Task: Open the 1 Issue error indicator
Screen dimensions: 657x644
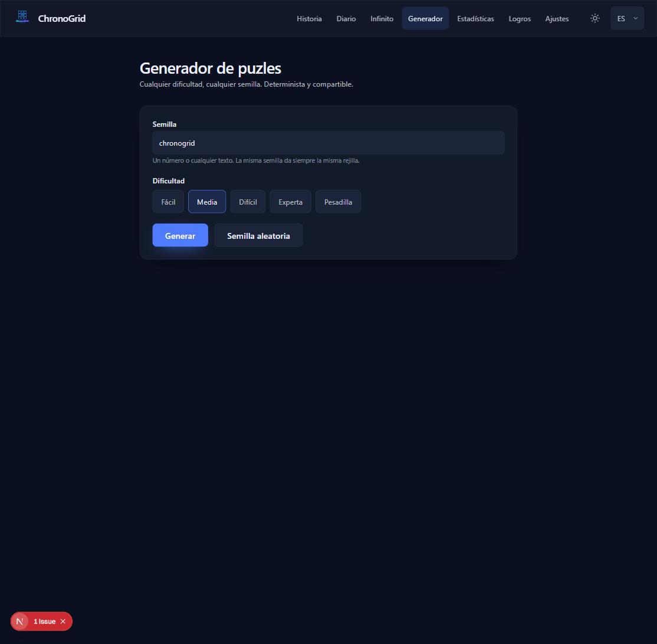Action: click(x=44, y=622)
